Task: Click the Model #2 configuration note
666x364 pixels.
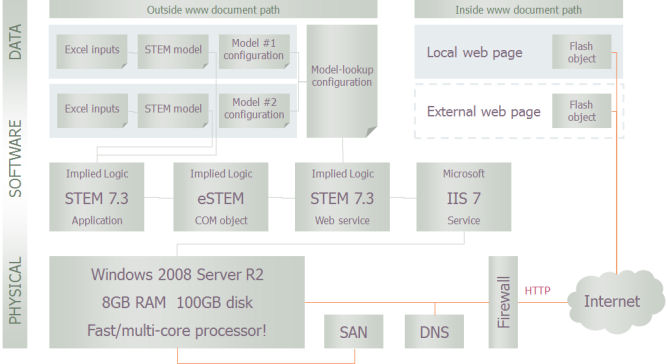Action: tap(254, 110)
